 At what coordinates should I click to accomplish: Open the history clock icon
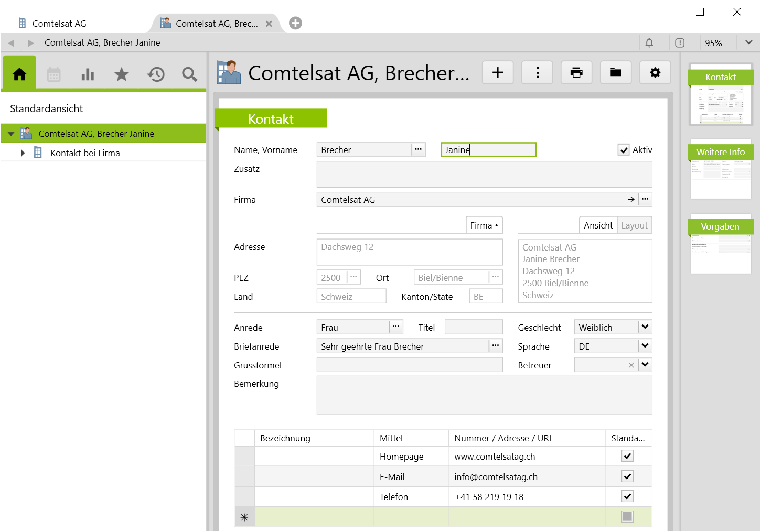(x=156, y=74)
